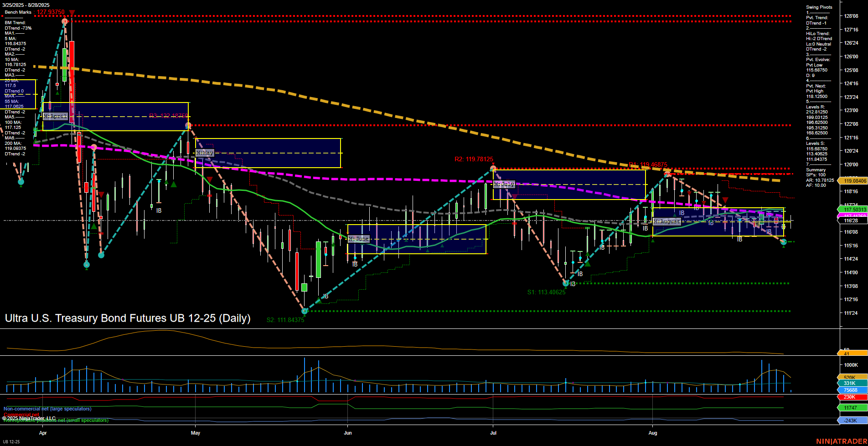This screenshot has width=868, height=446.
Task: Click the 5 MA: 116.84375 readout
Action: 15,41
